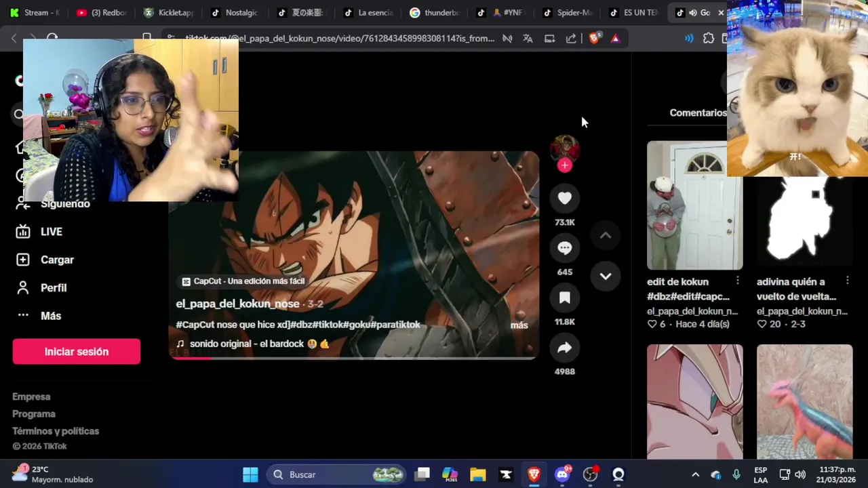Switch to the Stream Kick browser tab
This screenshot has height=488, width=868.
[35, 13]
